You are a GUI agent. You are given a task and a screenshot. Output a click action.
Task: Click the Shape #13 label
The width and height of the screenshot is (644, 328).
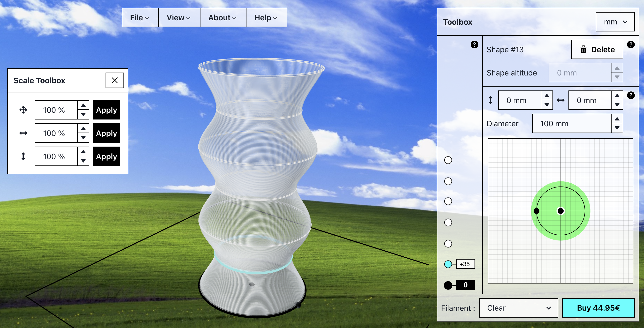click(505, 49)
